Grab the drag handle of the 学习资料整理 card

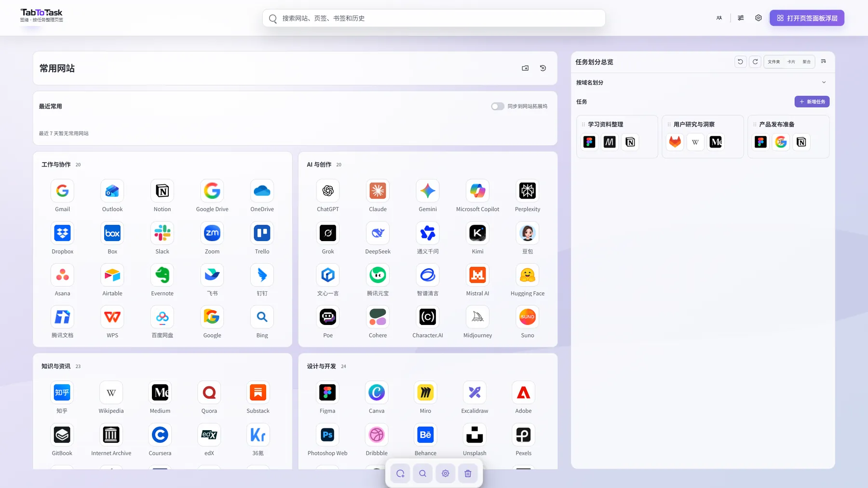(583, 124)
